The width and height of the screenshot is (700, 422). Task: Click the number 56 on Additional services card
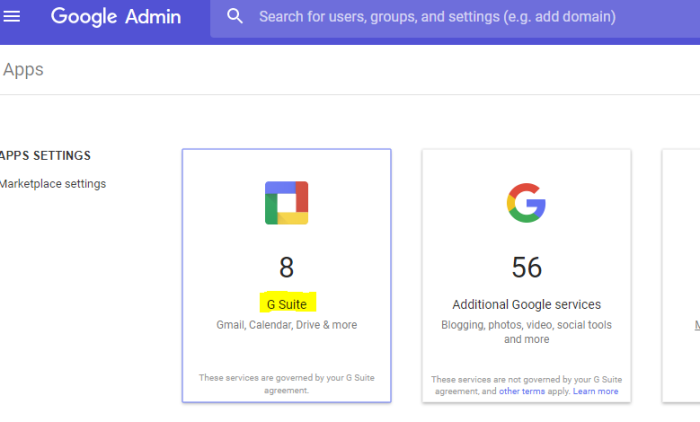click(x=527, y=267)
